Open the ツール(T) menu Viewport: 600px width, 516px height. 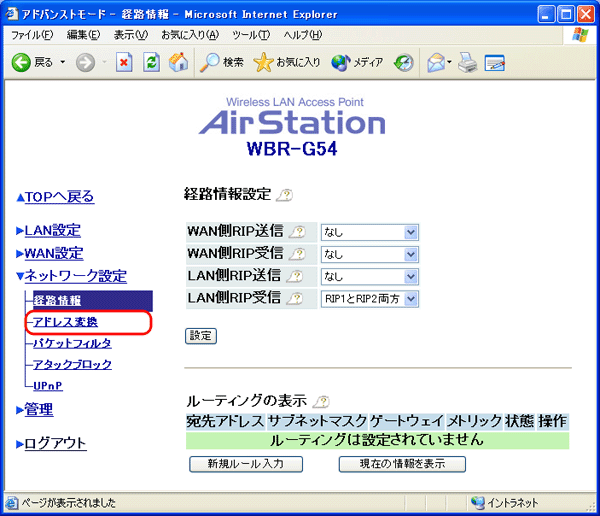click(x=251, y=35)
